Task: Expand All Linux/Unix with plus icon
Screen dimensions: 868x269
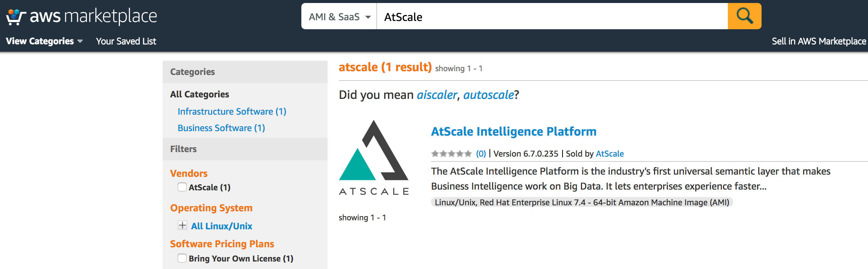Action: click(183, 226)
